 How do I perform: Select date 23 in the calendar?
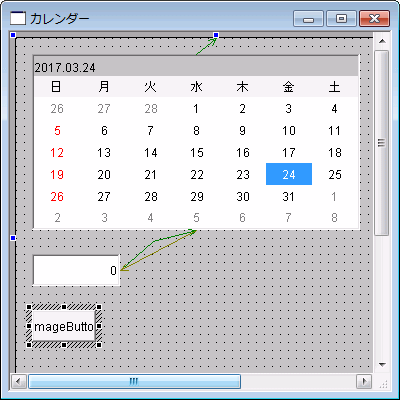coord(243,174)
